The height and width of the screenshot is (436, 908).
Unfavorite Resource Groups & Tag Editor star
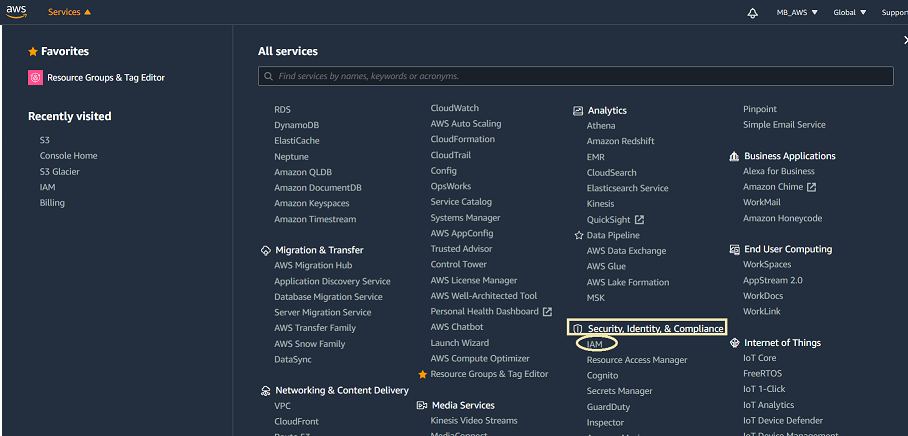pos(422,374)
